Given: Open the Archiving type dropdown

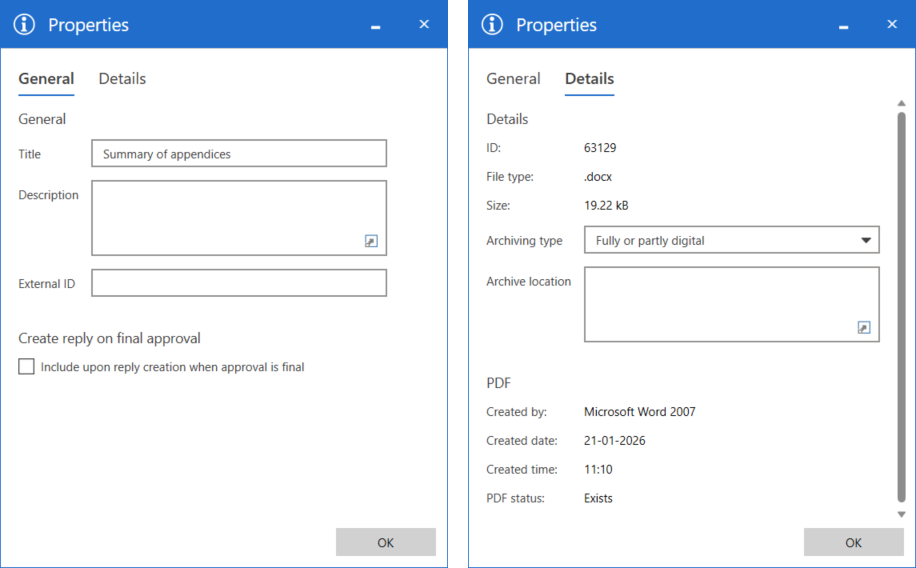Looking at the screenshot, I should point(731,240).
